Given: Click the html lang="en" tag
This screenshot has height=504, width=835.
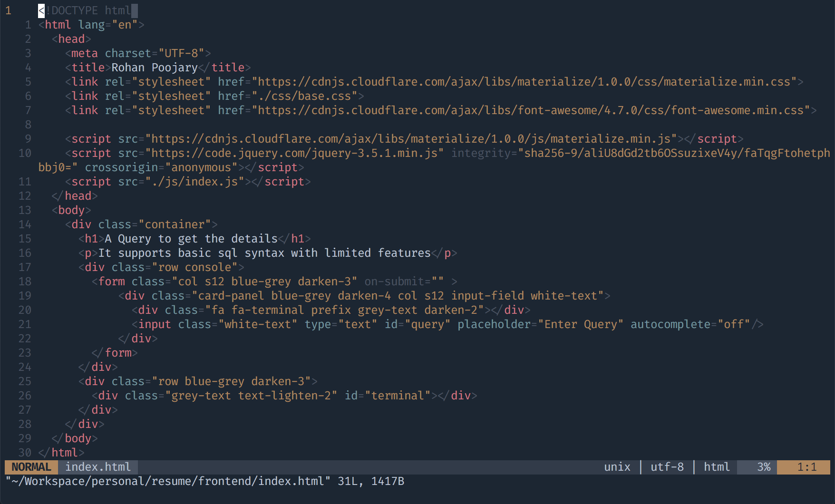Looking at the screenshot, I should pos(91,25).
